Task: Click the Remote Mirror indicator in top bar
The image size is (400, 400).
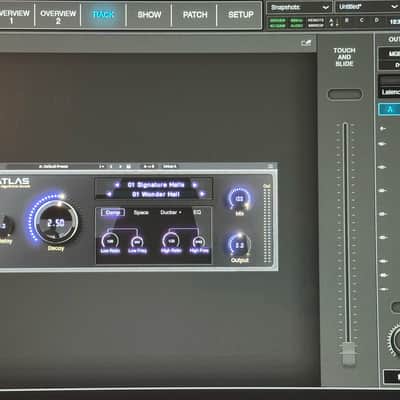Action: tap(315, 22)
